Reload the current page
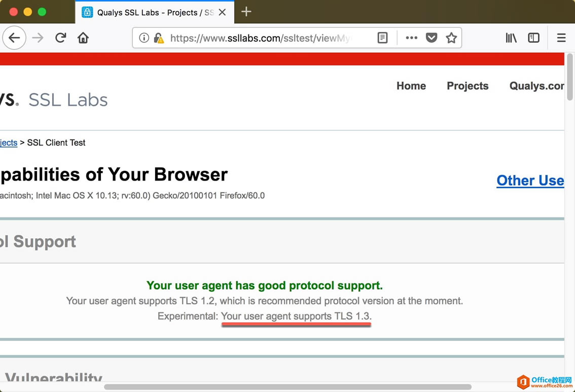Image resolution: width=575 pixels, height=392 pixels. click(60, 38)
